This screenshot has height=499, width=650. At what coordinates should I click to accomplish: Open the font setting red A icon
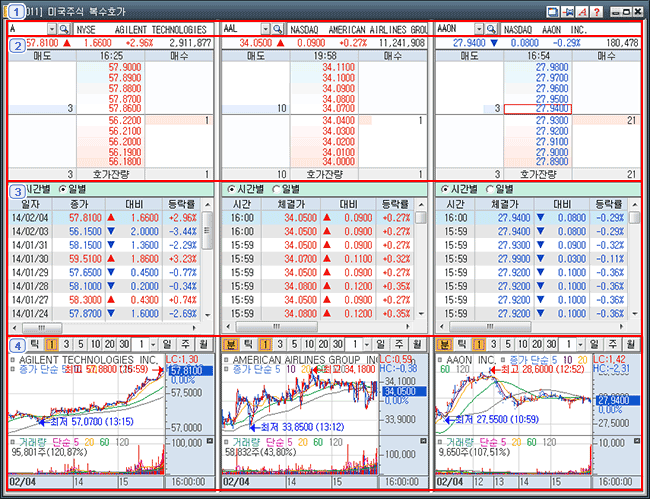click(x=582, y=12)
